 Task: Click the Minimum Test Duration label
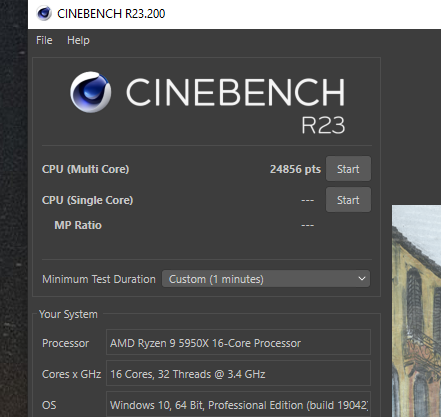point(99,279)
